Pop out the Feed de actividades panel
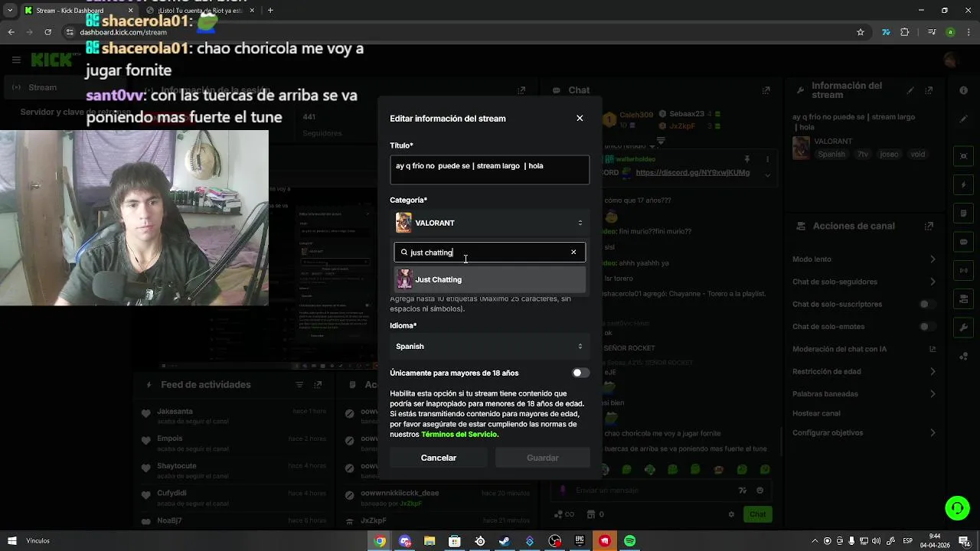Image resolution: width=980 pixels, height=551 pixels. [x=318, y=385]
